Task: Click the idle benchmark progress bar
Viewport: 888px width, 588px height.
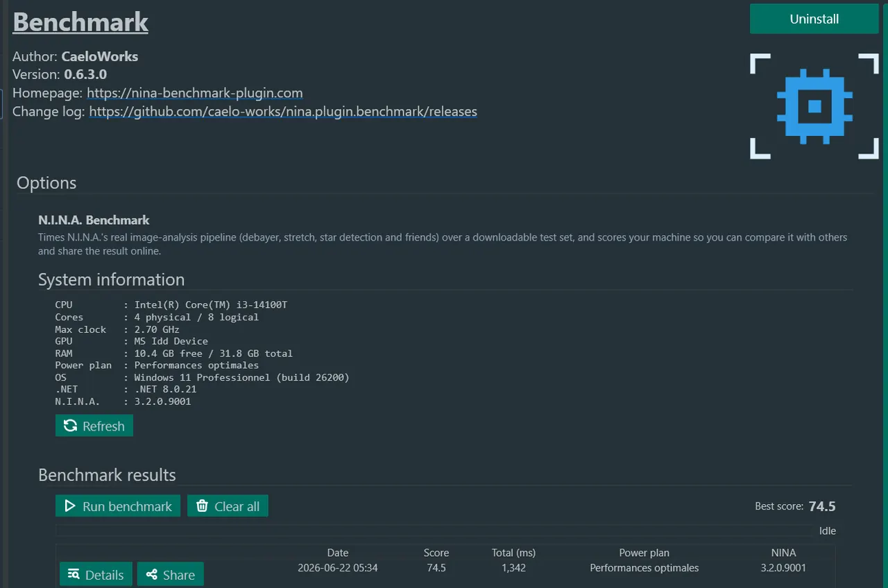Action: point(434,530)
